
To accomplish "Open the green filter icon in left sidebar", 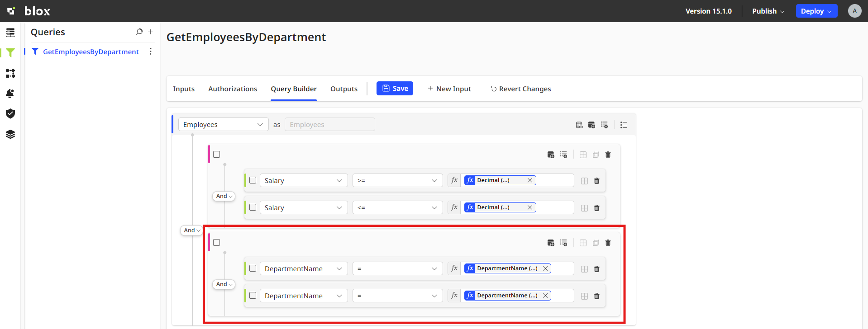I will coord(10,53).
